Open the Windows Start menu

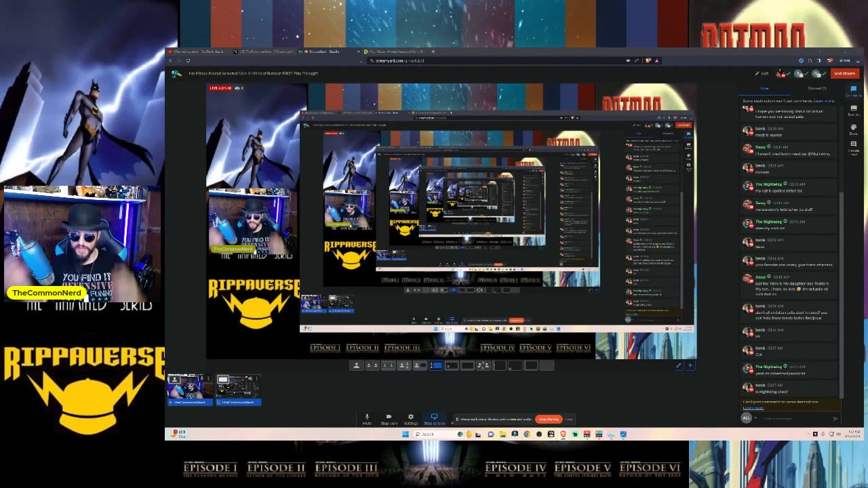pos(406,434)
